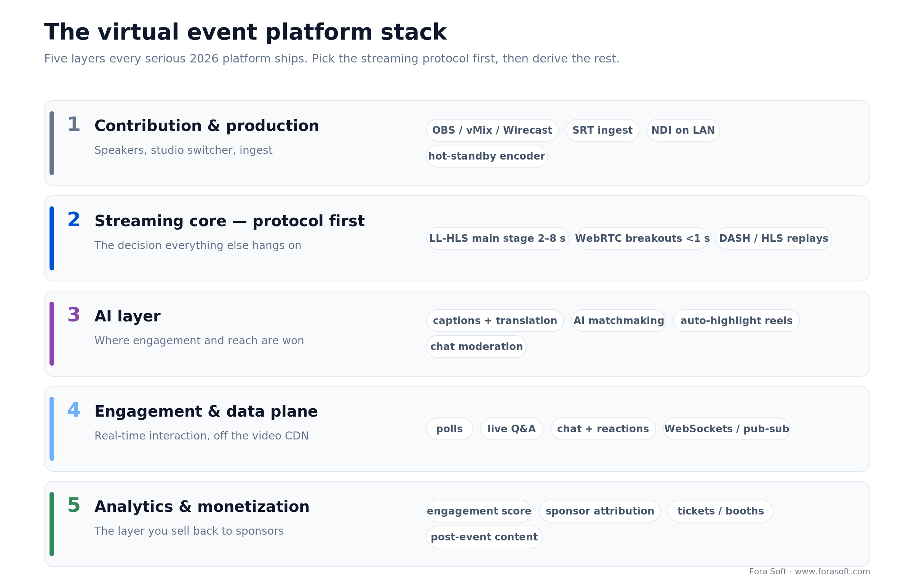
Task: Click the 'WebSockets / pub-sub' chip
Action: pos(726,429)
